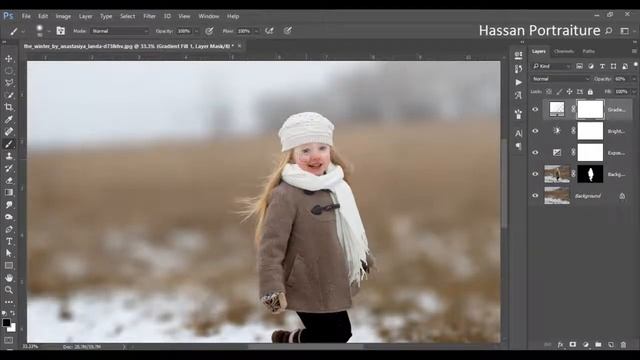This screenshot has height=360, width=640.
Task: Create a new layer group
Action: coord(598,344)
